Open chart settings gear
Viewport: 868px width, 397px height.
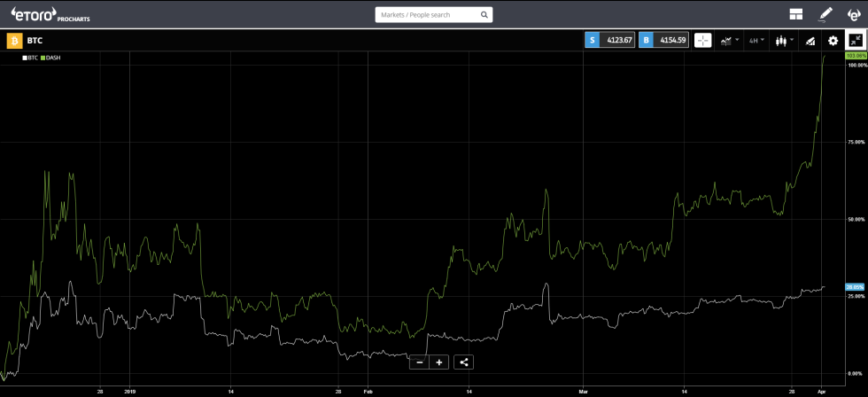pyautogui.click(x=833, y=40)
